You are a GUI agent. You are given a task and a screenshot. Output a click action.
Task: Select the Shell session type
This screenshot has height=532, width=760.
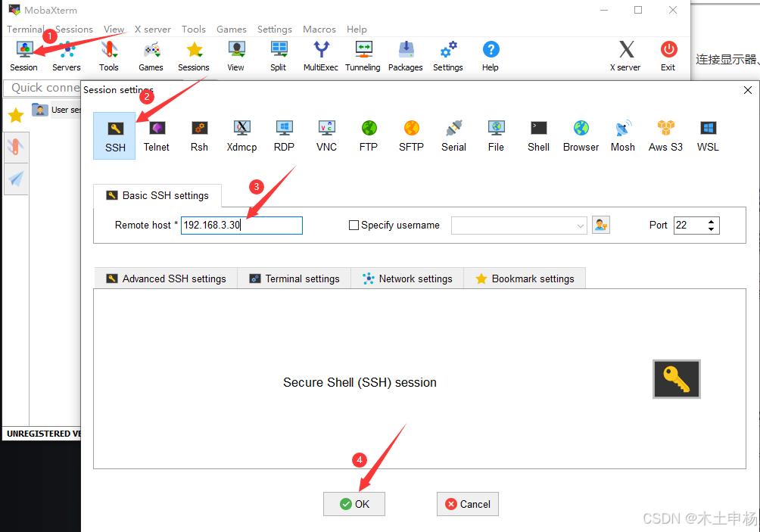click(x=538, y=136)
